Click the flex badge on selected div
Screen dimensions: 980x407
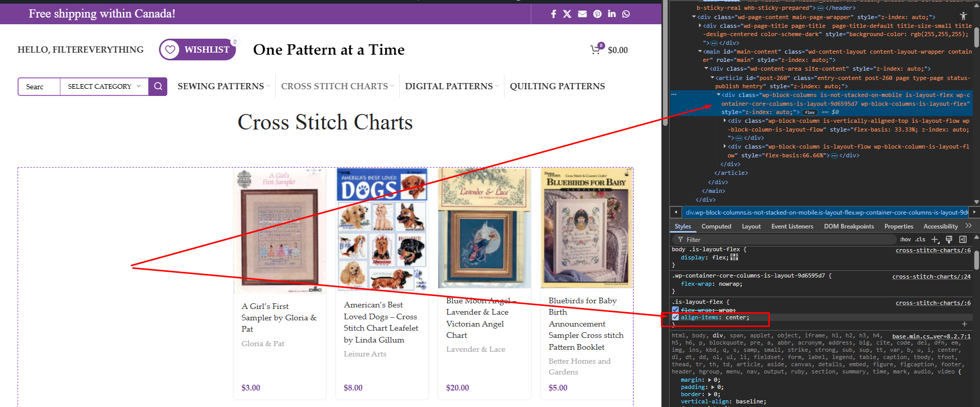coord(810,112)
